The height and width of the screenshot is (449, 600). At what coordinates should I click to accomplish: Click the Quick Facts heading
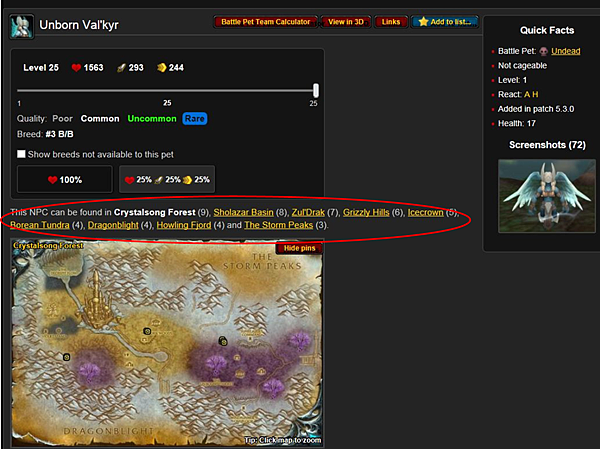pos(547,31)
